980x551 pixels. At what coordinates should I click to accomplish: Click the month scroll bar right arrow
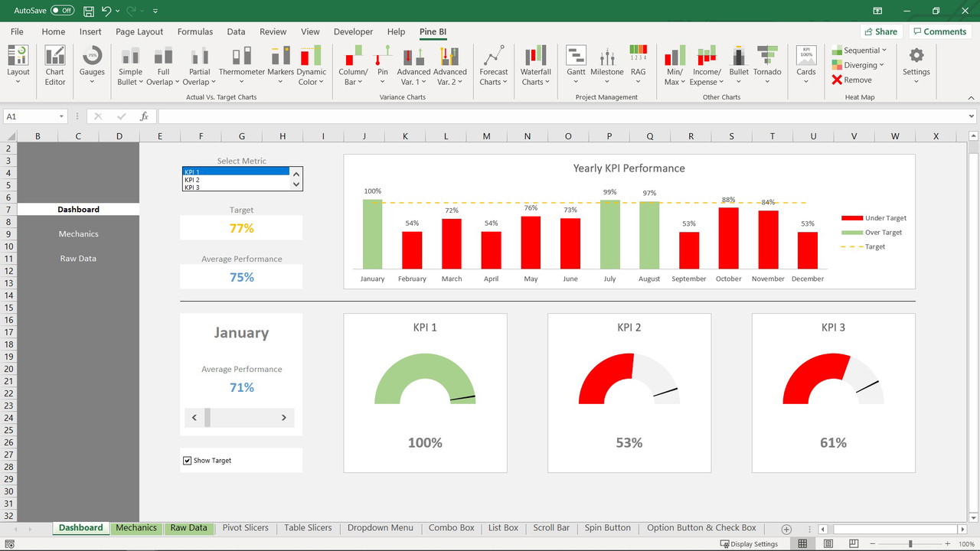(x=284, y=418)
